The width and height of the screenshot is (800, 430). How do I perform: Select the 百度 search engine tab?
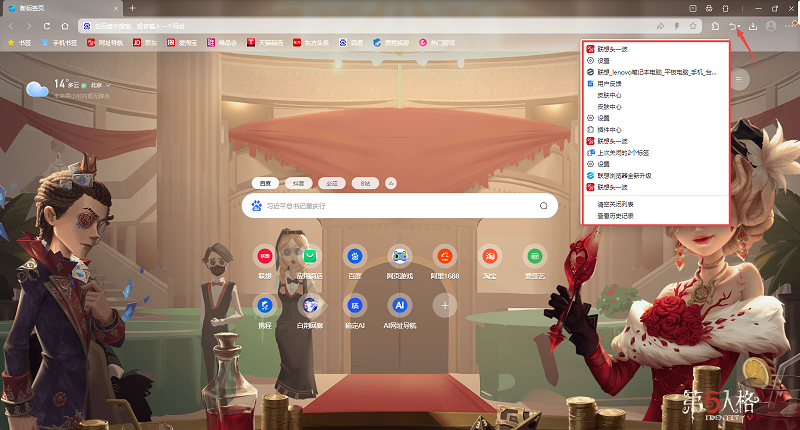[265, 183]
